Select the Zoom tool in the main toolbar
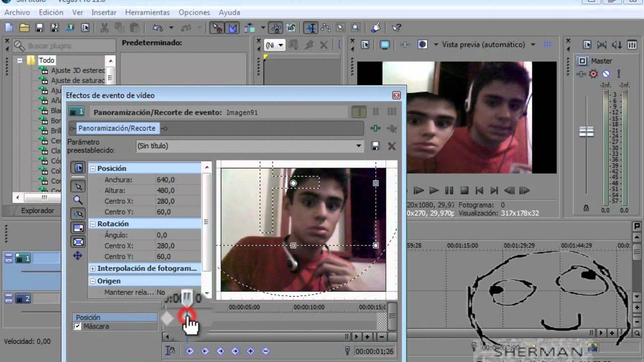The image size is (644, 362). click(x=356, y=28)
